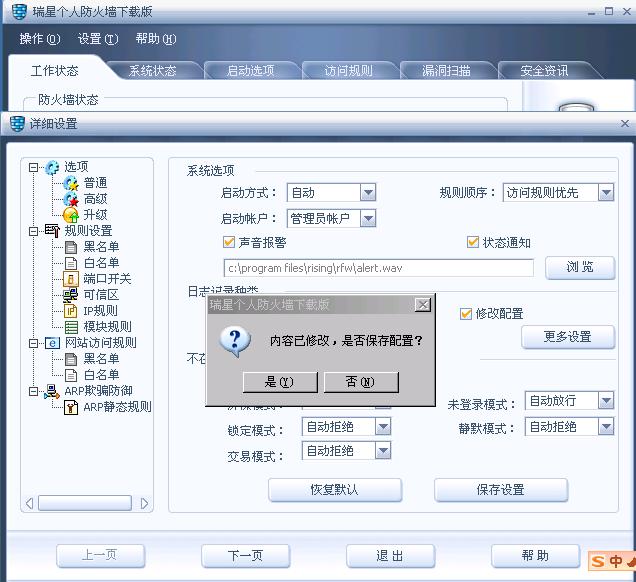Image resolution: width=636 pixels, height=582 pixels.
Task: Click the Sogou input method S icon
Action: point(598,561)
